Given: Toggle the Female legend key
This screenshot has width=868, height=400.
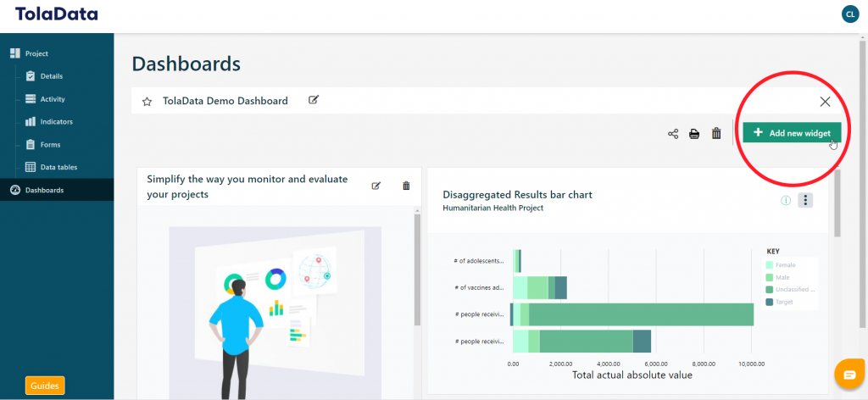Looking at the screenshot, I should click(x=781, y=265).
